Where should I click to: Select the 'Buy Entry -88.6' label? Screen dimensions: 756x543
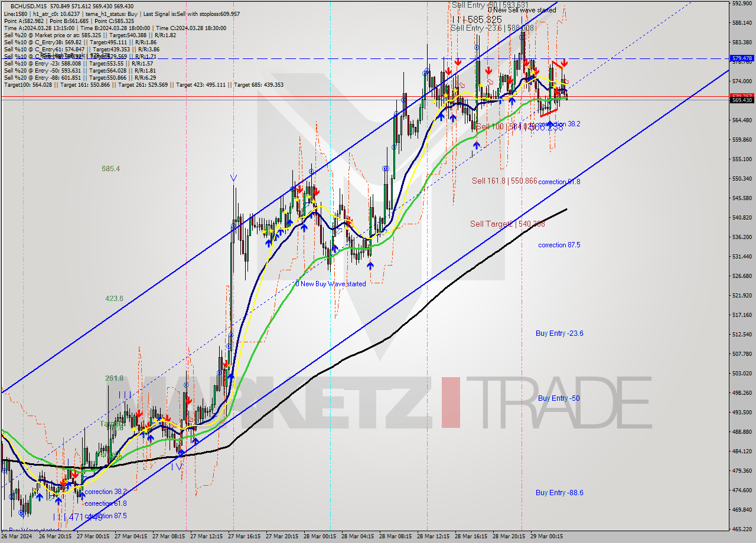559,493
